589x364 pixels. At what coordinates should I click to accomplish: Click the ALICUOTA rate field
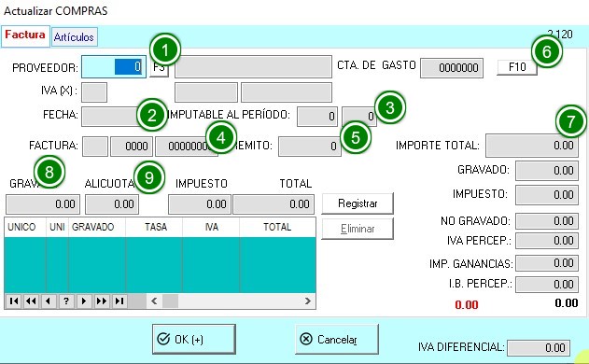point(112,204)
